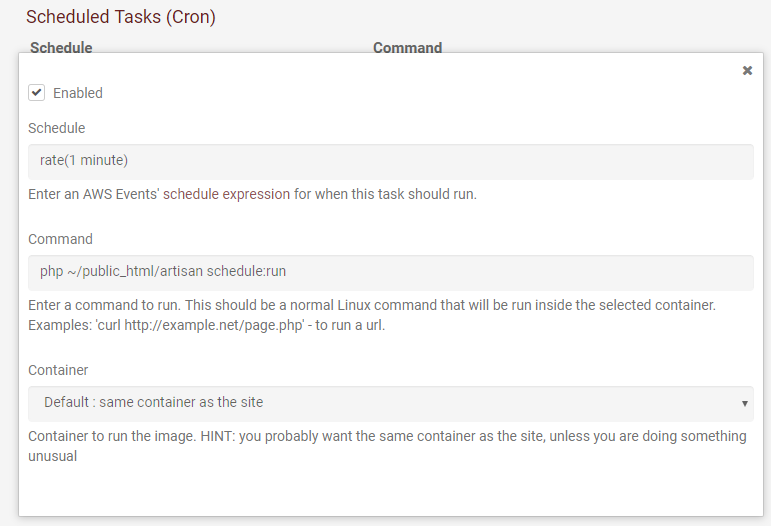Uncheck the Enabled checkbox

tap(37, 93)
